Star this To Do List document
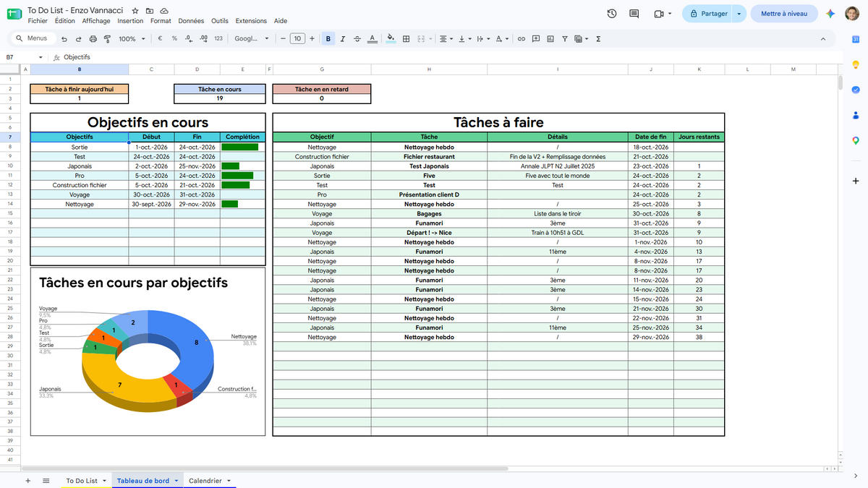Screen dimensions: 868x488 pos(137,12)
